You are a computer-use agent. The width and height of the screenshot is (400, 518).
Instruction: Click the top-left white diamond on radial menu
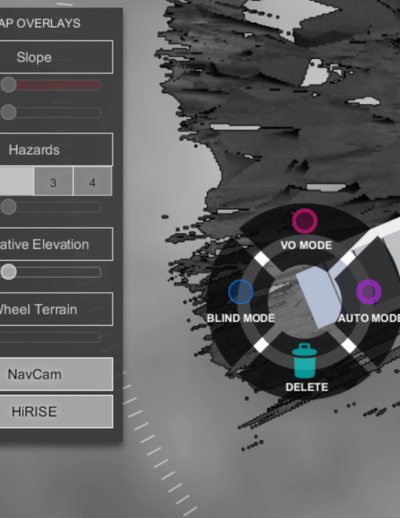[262, 259]
